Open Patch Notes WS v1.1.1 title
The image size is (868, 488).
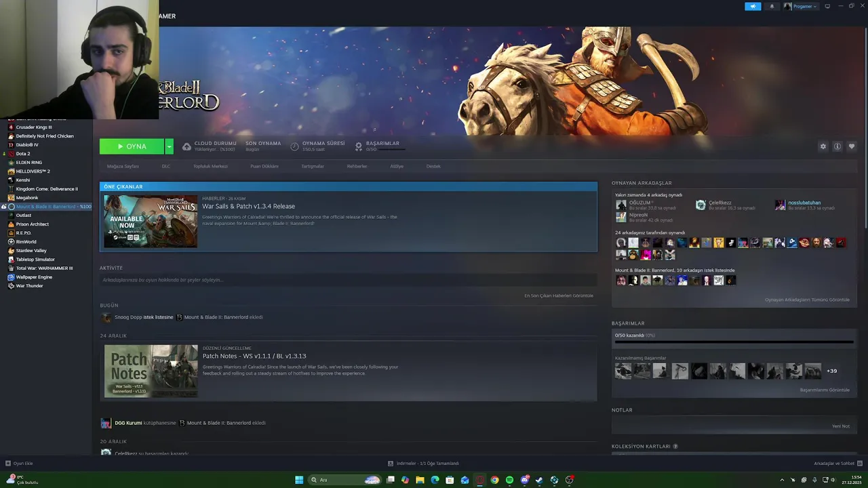(x=254, y=356)
